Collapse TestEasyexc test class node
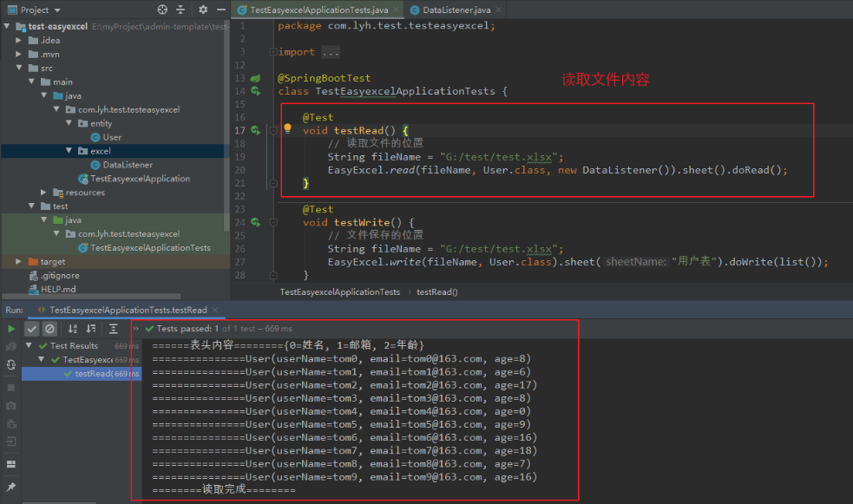This screenshot has height=504, width=853. pyautogui.click(x=42, y=359)
